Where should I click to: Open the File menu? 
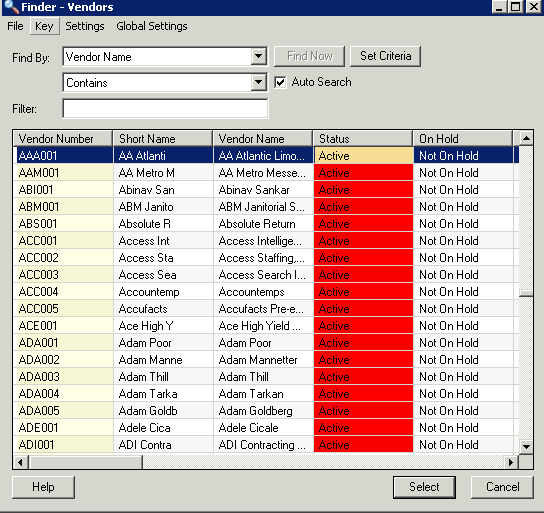pos(15,26)
